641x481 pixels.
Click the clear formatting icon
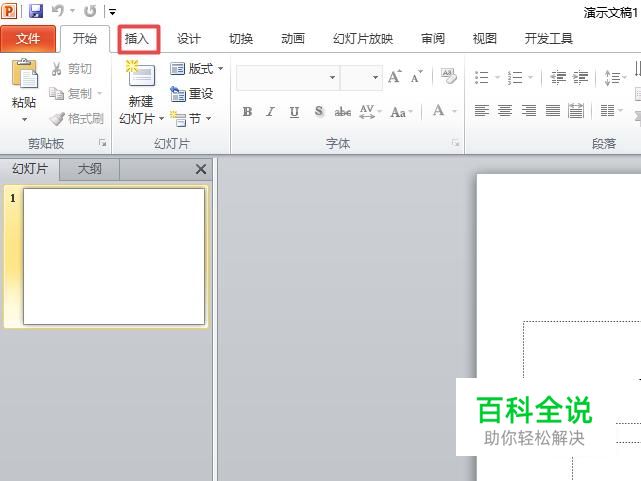[x=448, y=76]
